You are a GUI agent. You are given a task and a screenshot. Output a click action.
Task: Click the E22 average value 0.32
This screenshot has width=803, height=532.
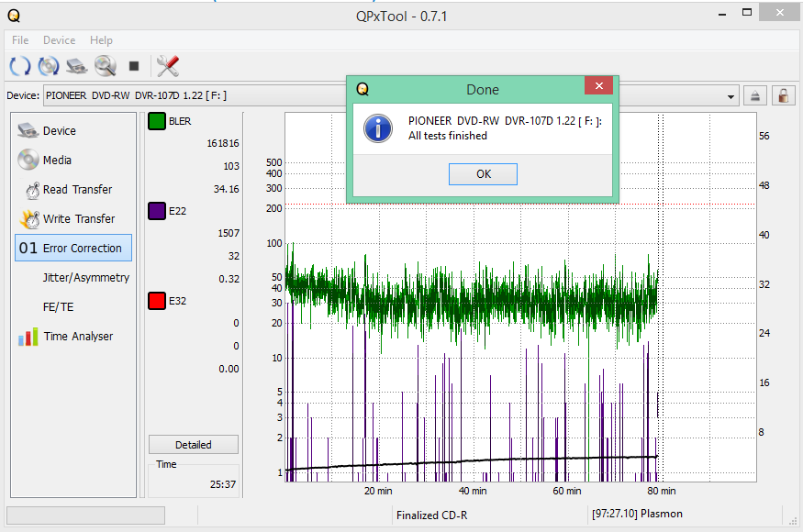229,279
